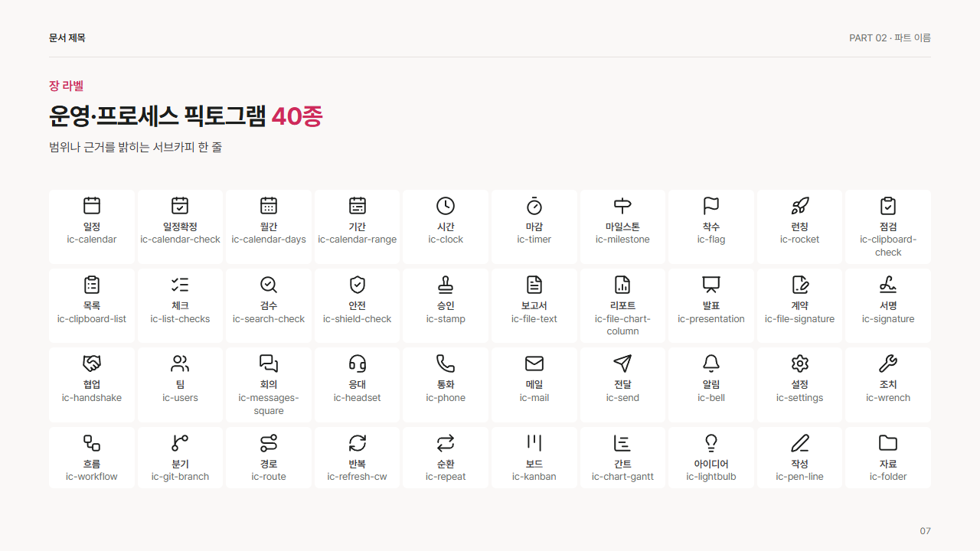Select the file-text icon for 보고서
The height and width of the screenshot is (551, 980).
534,285
